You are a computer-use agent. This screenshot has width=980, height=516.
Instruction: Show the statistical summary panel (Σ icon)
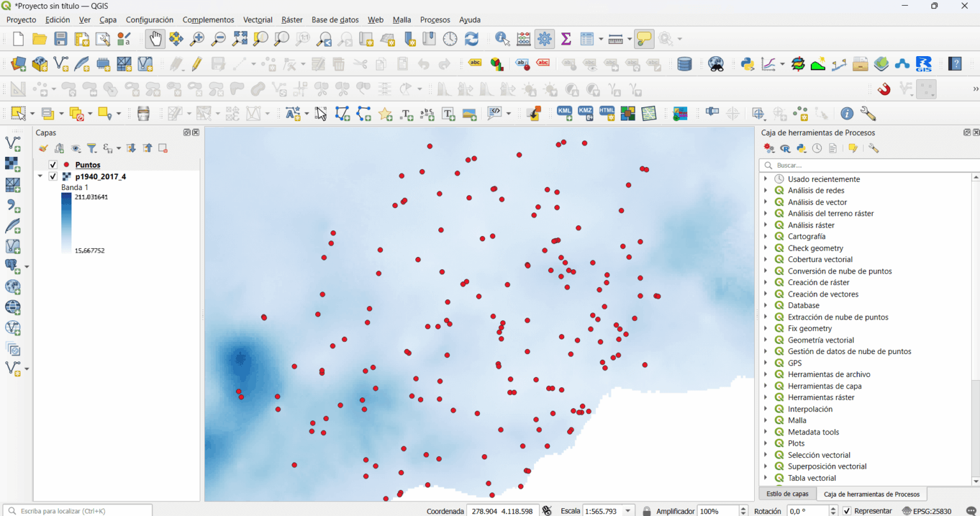tap(565, 38)
